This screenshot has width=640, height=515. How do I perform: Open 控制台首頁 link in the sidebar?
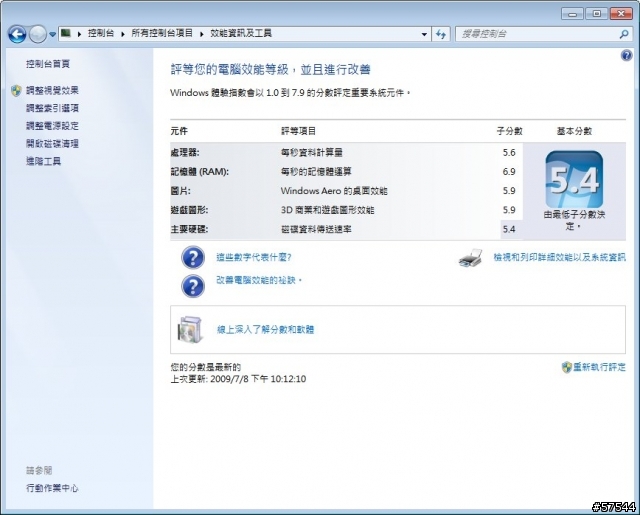click(x=48, y=64)
